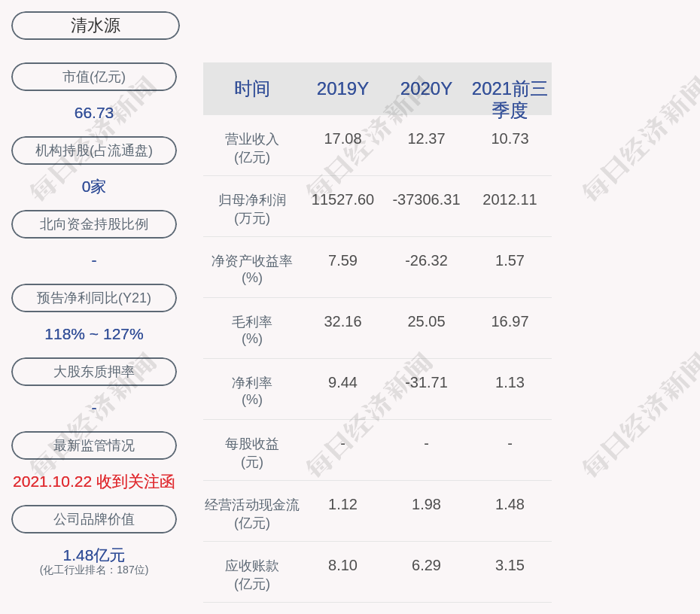Click the 归母净利润 row label
This screenshot has height=614, width=700.
pos(252,208)
